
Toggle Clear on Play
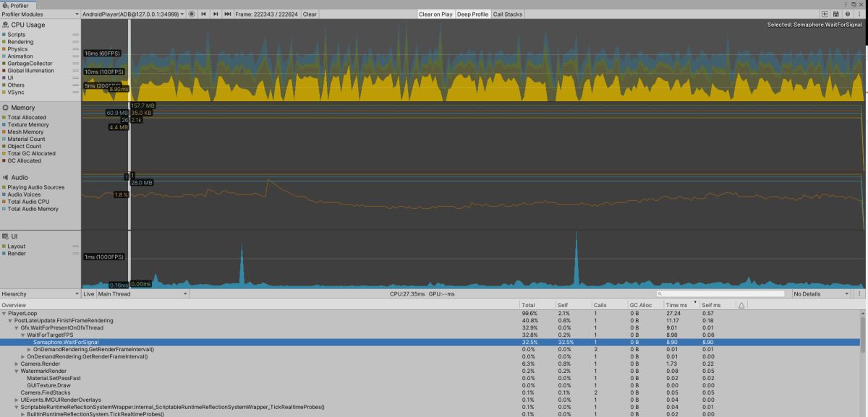[x=435, y=14]
